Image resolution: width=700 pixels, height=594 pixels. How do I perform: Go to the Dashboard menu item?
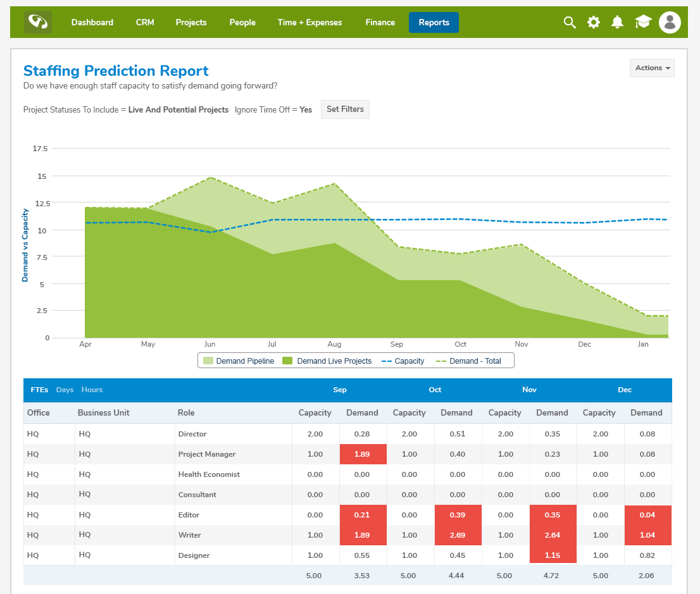click(92, 22)
